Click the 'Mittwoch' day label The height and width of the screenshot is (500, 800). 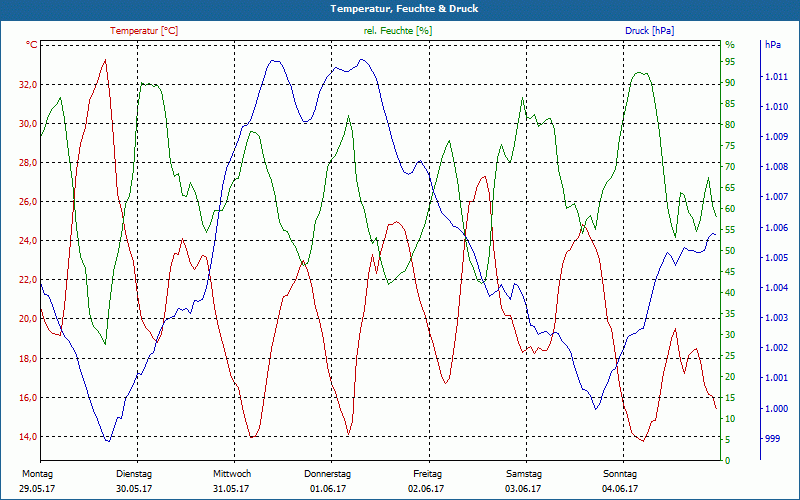point(232,474)
